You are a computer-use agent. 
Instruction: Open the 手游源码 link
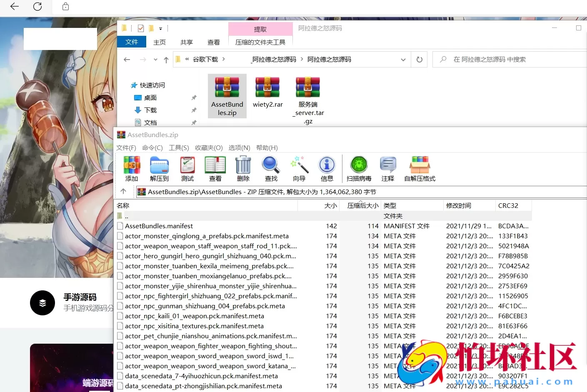(x=79, y=297)
